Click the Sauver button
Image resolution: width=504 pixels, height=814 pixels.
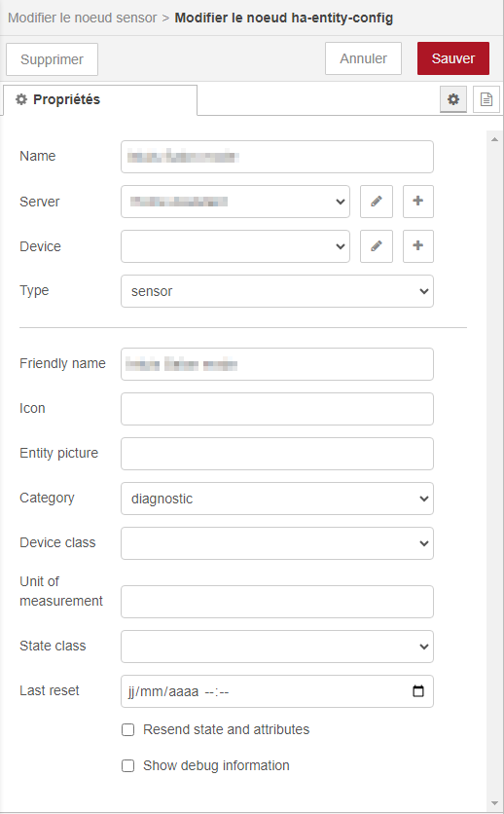453,58
